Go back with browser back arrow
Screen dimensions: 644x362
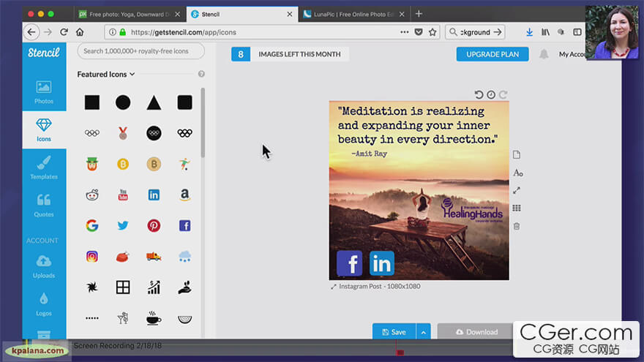coord(31,32)
